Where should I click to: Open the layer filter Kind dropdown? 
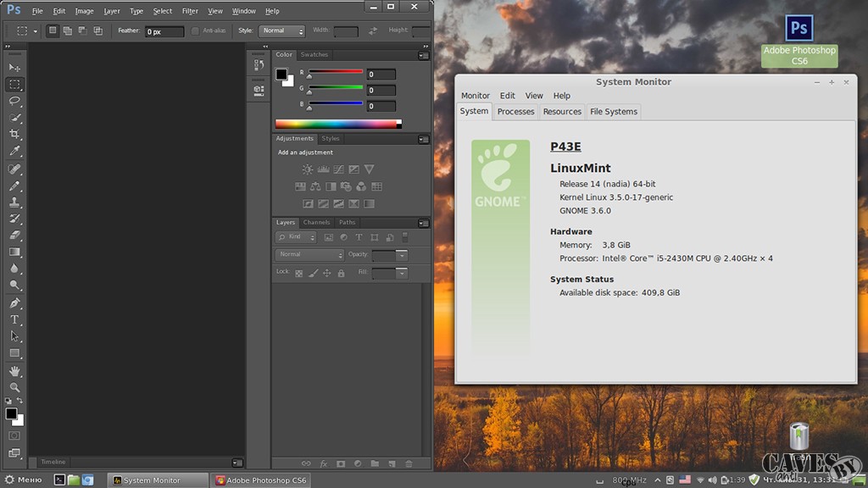[x=296, y=237]
